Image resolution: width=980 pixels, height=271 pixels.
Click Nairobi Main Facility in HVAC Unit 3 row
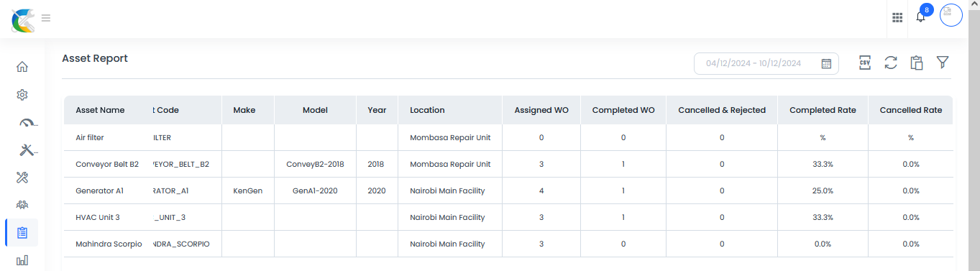click(x=447, y=217)
